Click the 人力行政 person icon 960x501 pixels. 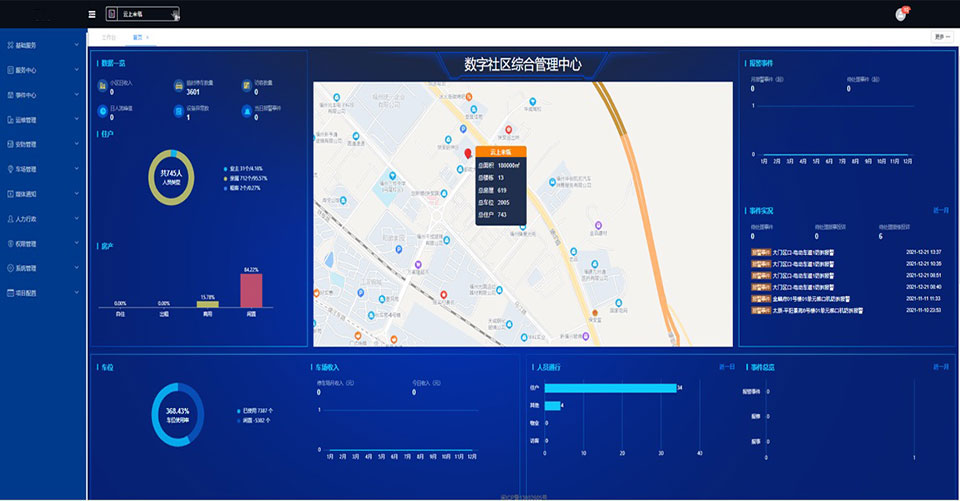pyautogui.click(x=9, y=218)
